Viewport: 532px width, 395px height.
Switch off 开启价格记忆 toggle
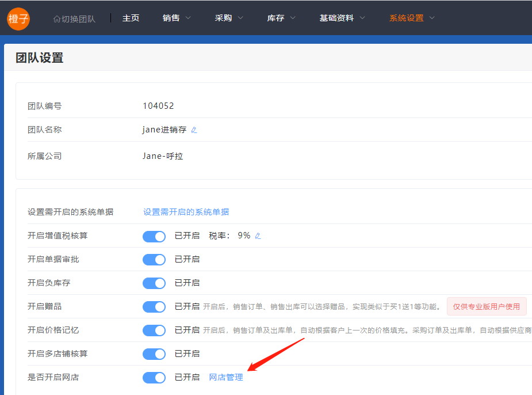tap(154, 331)
